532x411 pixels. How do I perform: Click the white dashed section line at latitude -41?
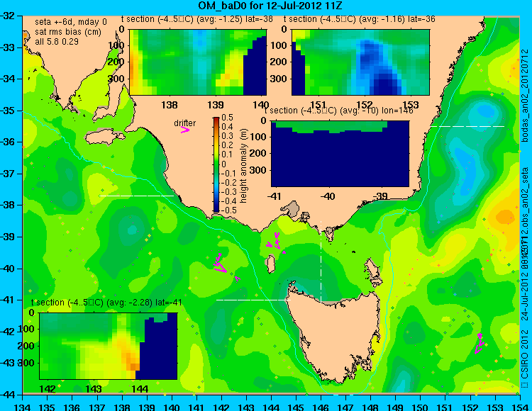(x=254, y=300)
